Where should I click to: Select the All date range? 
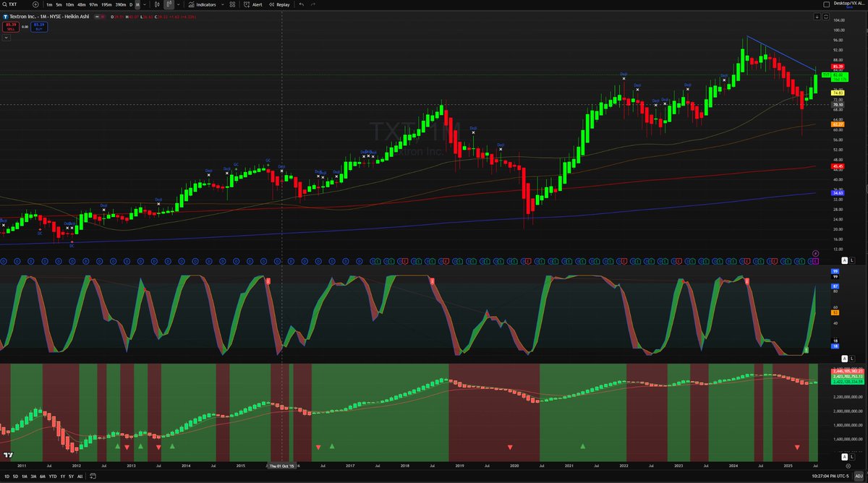coord(80,477)
